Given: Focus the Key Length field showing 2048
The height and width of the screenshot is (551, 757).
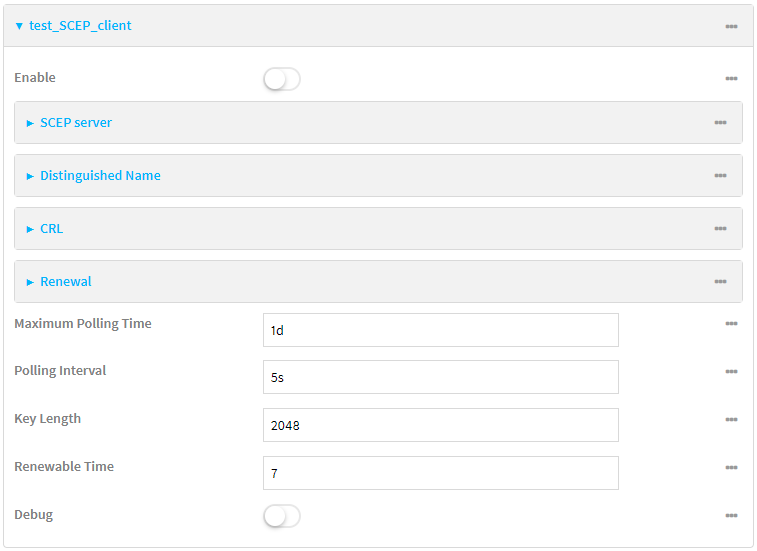Looking at the screenshot, I should (x=440, y=425).
